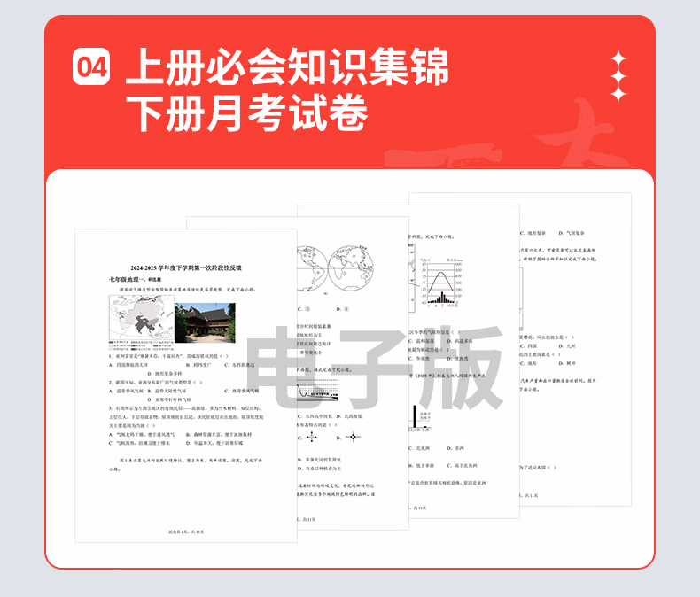Viewport: 700px width, 597px height.
Task: Click the two-hemisphere globe diagram on second page
Action: (x=335, y=267)
